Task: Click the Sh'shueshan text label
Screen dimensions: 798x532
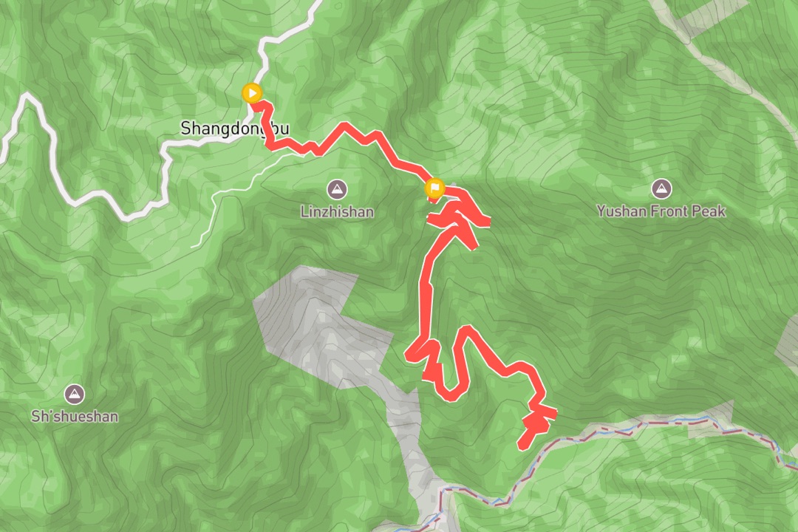Action: [75, 417]
